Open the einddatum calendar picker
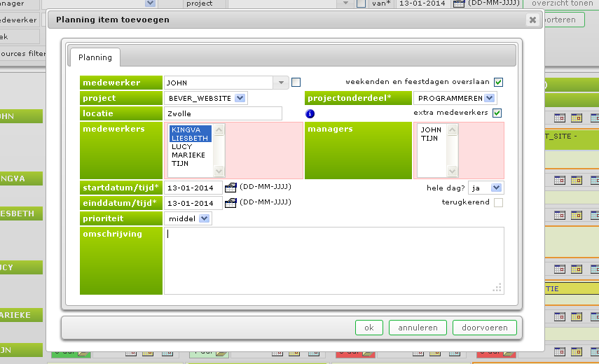The height and width of the screenshot is (364, 599). tap(230, 202)
